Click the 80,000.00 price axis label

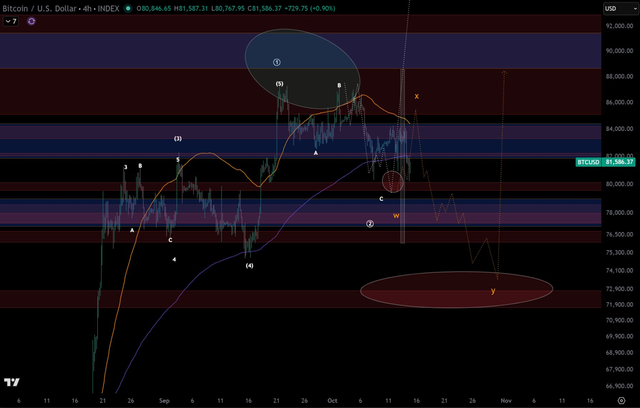pos(620,184)
